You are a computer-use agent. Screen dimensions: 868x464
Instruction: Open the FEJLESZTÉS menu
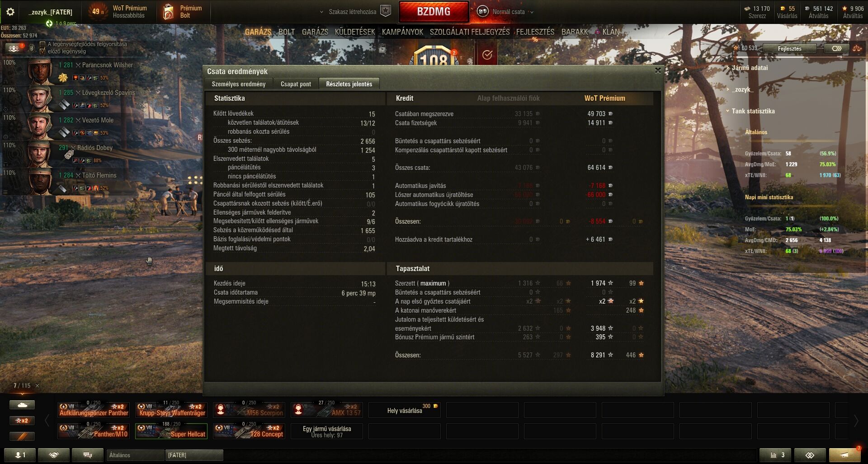pyautogui.click(x=535, y=32)
